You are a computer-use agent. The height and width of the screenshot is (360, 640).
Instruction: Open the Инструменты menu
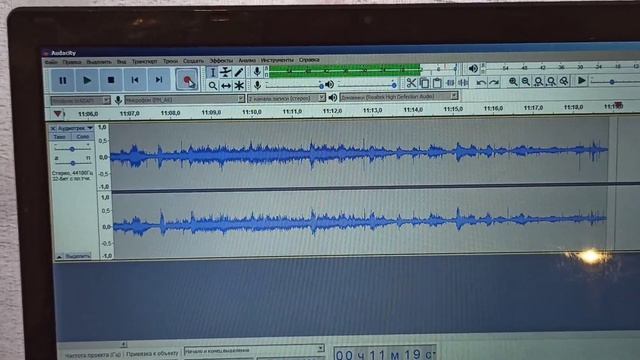tap(277, 60)
